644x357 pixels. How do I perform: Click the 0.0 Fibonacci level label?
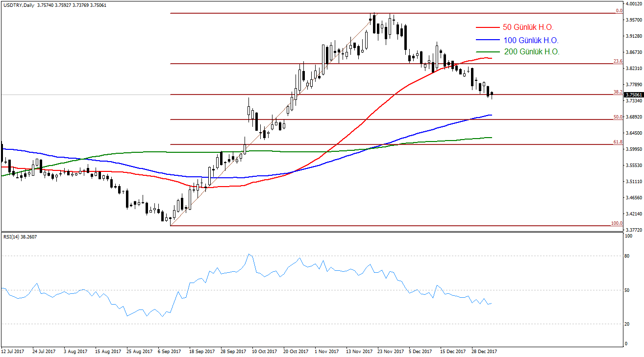619,11
